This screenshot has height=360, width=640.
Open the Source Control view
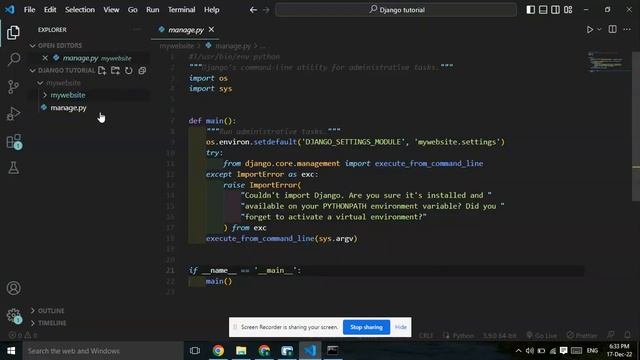coord(13,87)
